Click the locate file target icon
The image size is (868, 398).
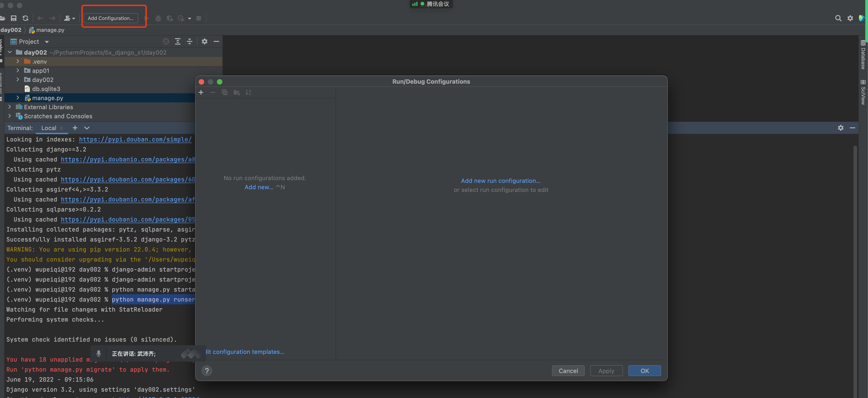pyautogui.click(x=166, y=41)
